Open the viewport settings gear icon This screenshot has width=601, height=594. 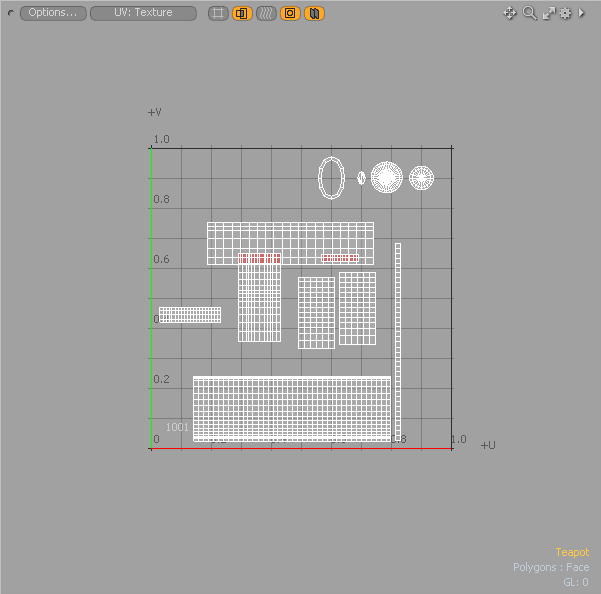click(565, 13)
